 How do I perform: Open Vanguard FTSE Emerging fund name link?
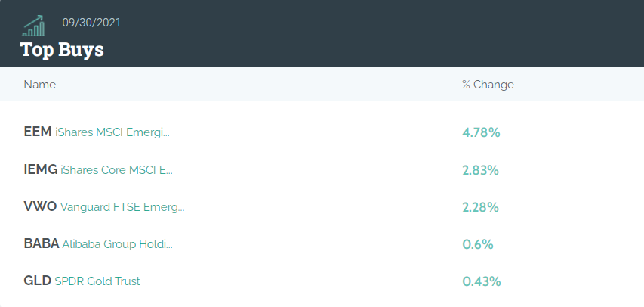point(122,207)
